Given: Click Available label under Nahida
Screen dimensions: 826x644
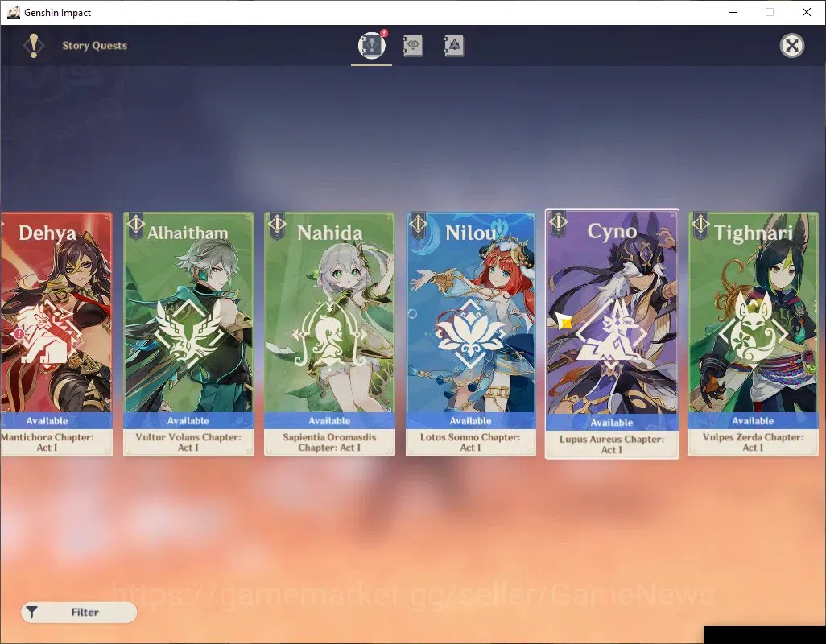Looking at the screenshot, I should [329, 421].
